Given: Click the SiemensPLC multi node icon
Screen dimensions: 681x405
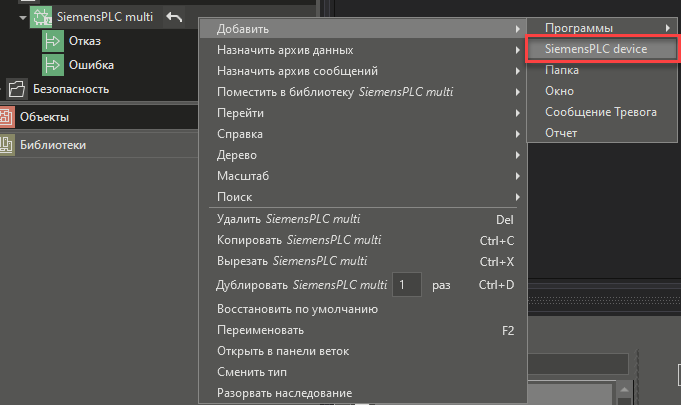Looking at the screenshot, I should pos(41,17).
